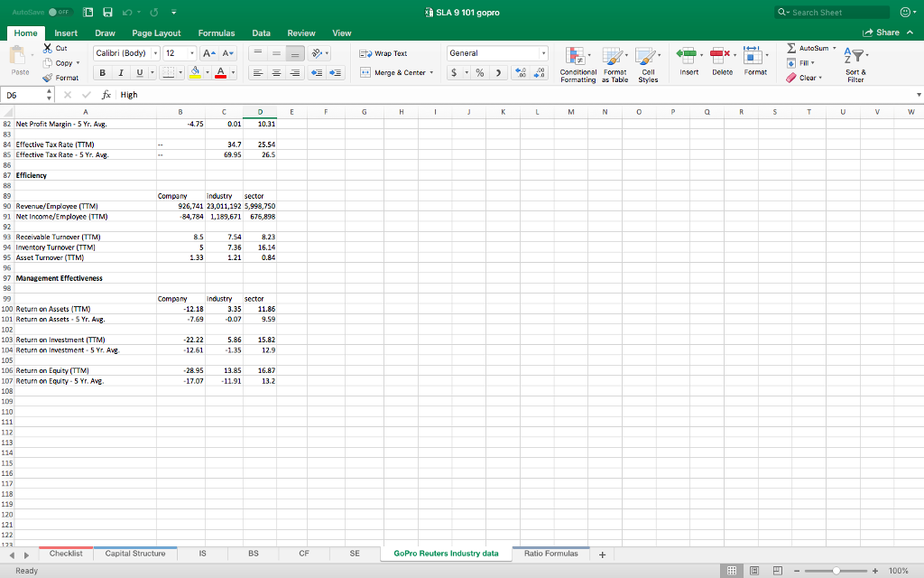Image resolution: width=924 pixels, height=578 pixels.
Task: Click the Insert function fx icon
Action: click(106, 94)
